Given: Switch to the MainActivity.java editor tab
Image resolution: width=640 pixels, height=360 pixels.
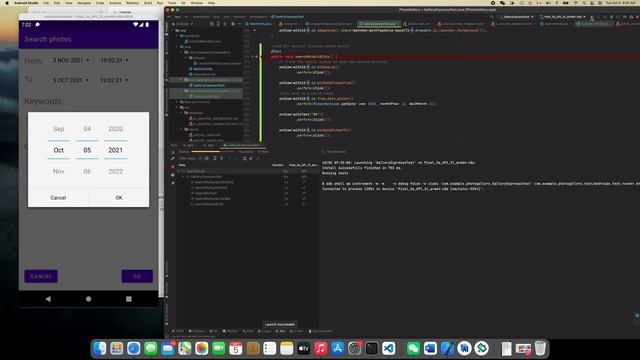Looking at the screenshot, I should tap(259, 24).
